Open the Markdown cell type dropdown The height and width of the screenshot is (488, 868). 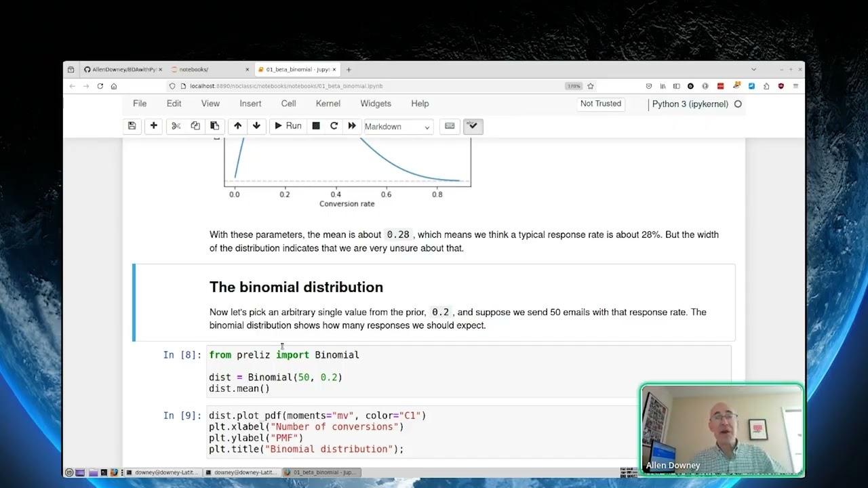397,127
